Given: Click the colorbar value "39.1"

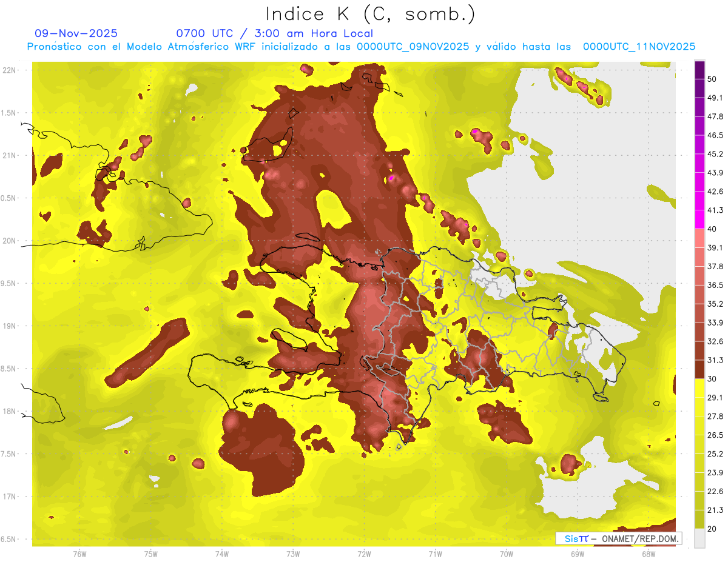Looking at the screenshot, I should pyautogui.click(x=715, y=247).
